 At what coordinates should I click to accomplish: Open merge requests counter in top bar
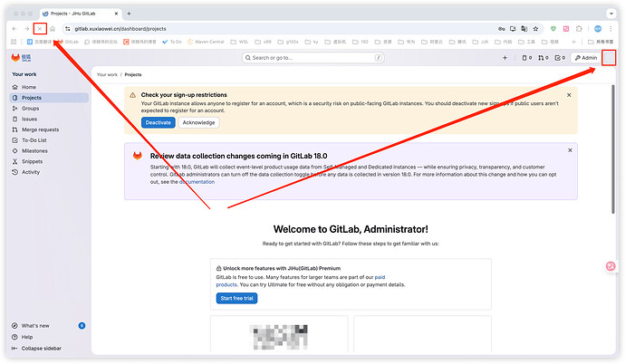coord(543,58)
